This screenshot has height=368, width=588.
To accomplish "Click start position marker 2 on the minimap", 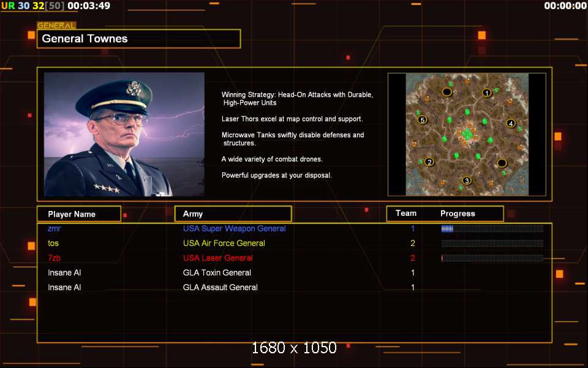I will [429, 162].
